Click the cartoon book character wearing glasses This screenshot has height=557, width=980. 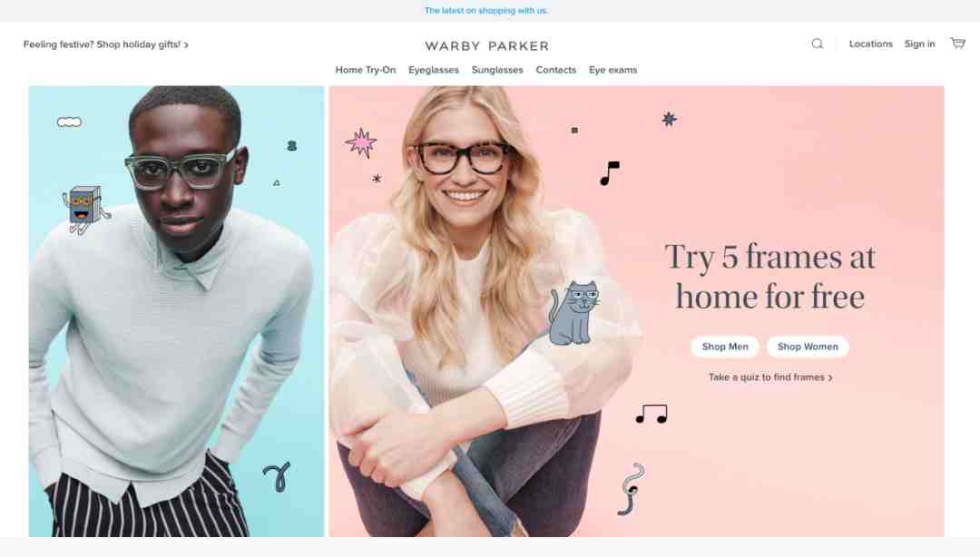coord(85,208)
